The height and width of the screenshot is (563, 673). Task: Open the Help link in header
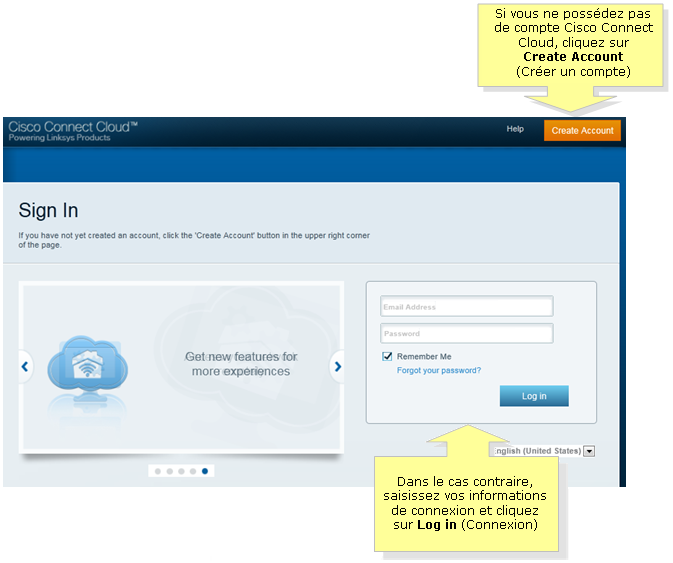[515, 129]
